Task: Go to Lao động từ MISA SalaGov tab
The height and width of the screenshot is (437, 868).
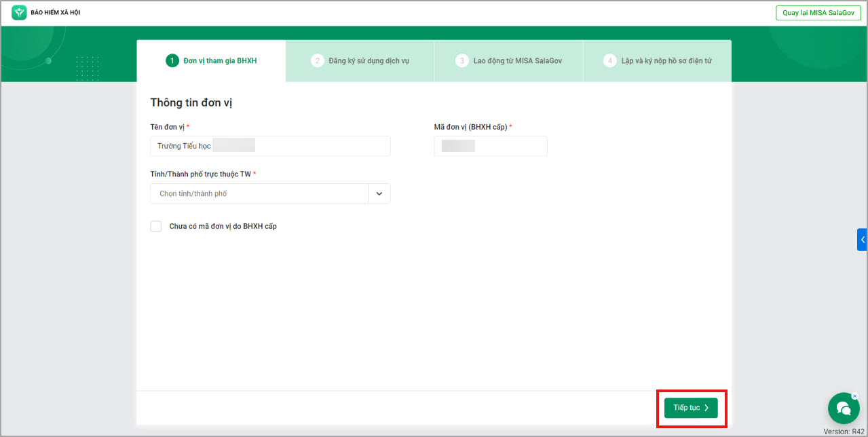Action: [x=517, y=61]
